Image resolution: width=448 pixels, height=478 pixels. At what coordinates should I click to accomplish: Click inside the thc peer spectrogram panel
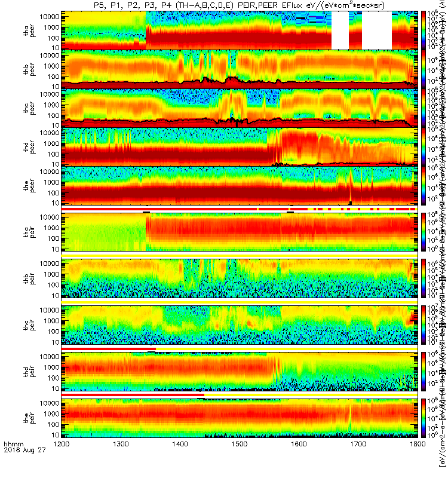click(240, 108)
